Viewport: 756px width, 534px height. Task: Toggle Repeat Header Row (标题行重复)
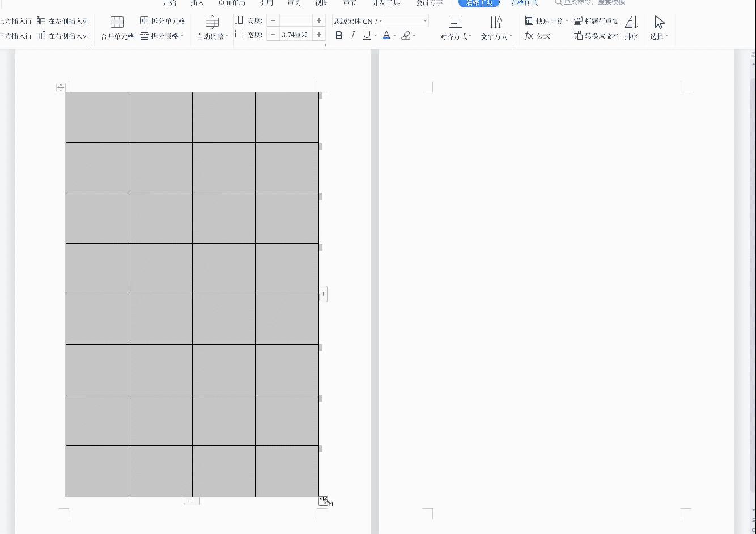[x=596, y=21]
